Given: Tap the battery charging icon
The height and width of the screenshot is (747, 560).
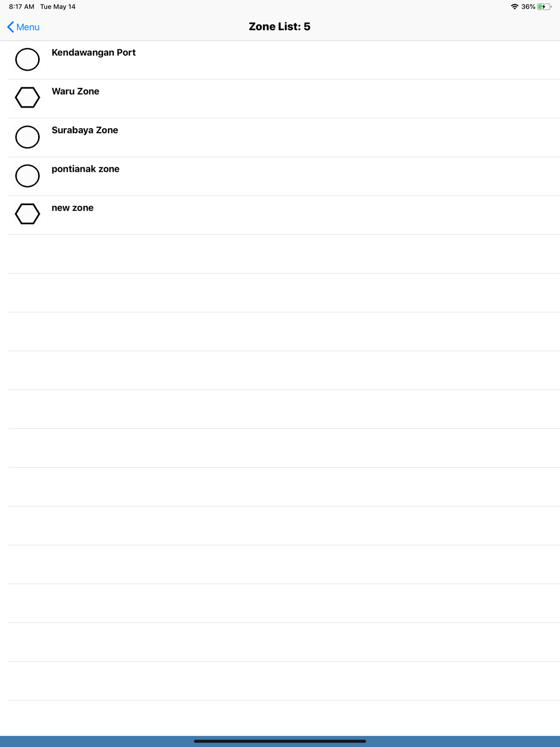Looking at the screenshot, I should (544, 7).
